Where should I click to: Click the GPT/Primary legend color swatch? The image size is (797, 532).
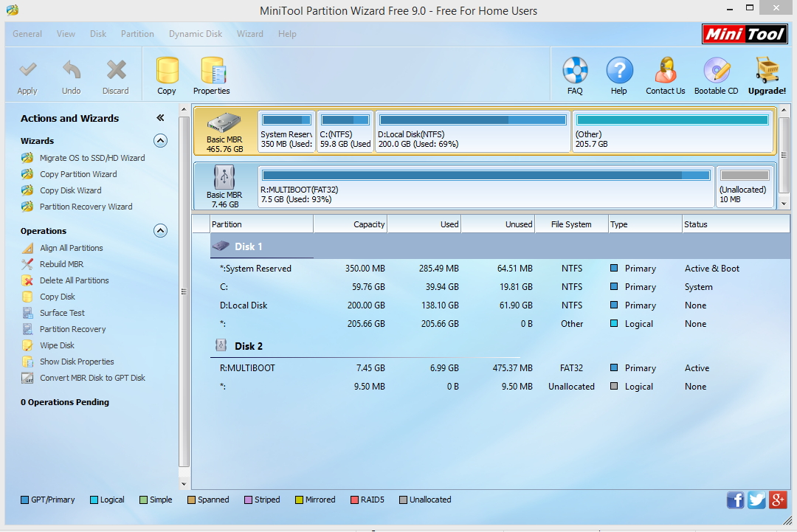click(24, 500)
